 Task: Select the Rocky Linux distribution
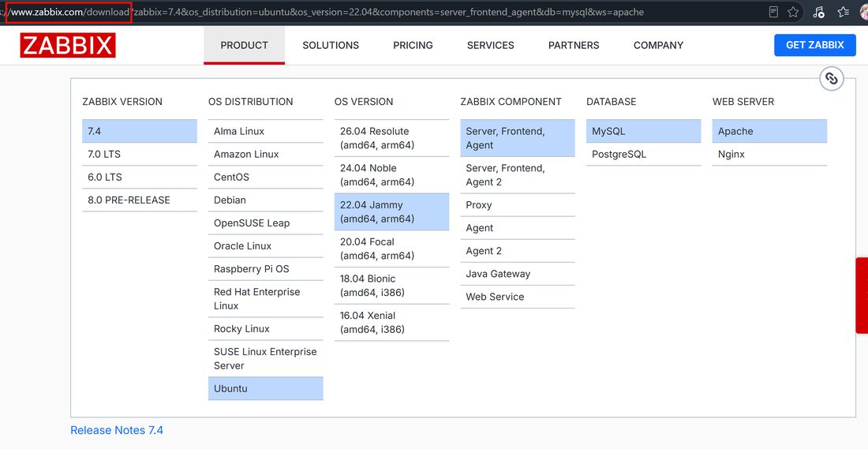(x=266, y=329)
